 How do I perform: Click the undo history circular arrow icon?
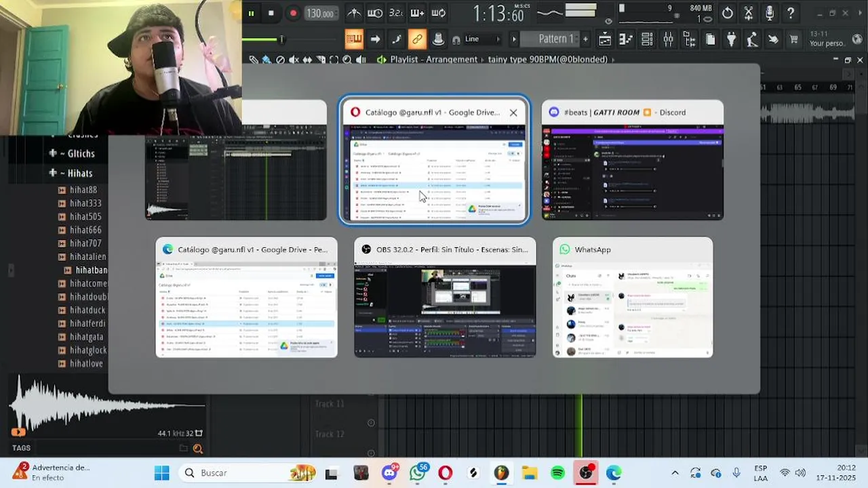click(728, 13)
